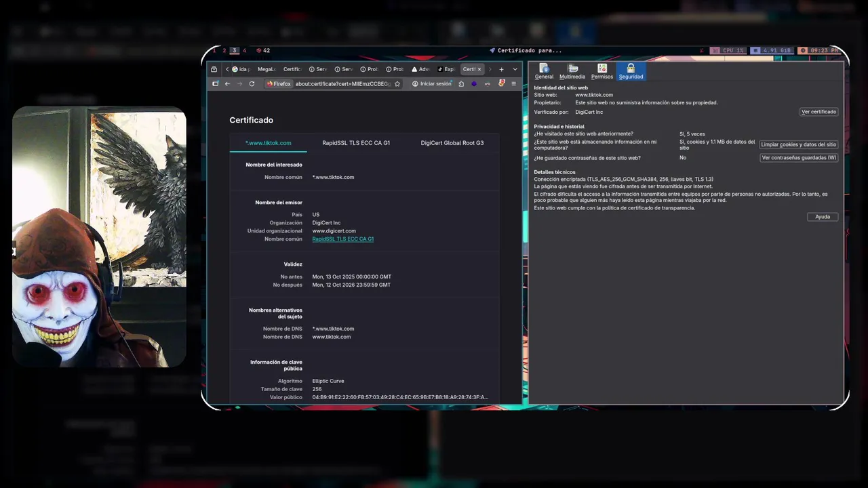The height and width of the screenshot is (488, 868).
Task: Open the list all tabs chevron
Action: tap(515, 69)
